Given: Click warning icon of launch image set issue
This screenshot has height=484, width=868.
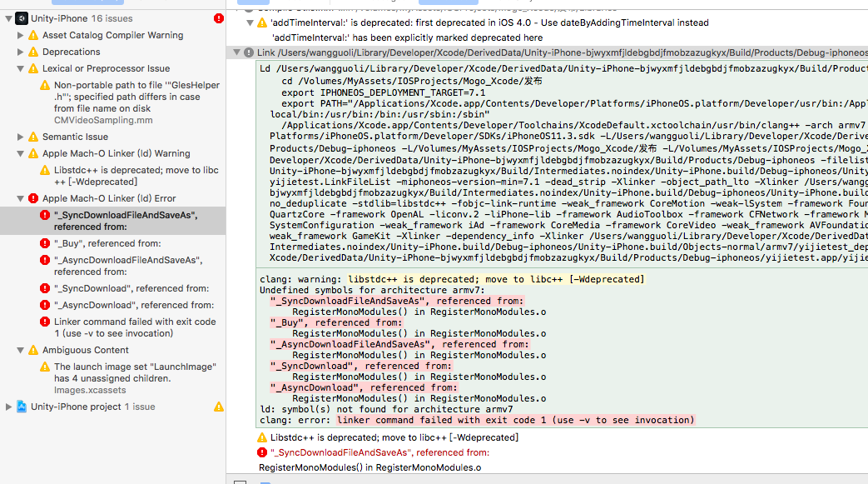Looking at the screenshot, I should click(45, 367).
